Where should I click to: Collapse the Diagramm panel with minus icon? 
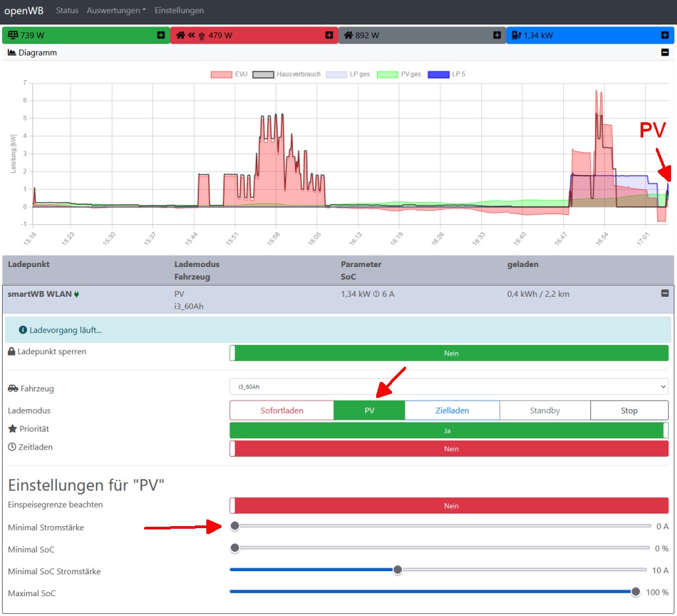point(665,52)
